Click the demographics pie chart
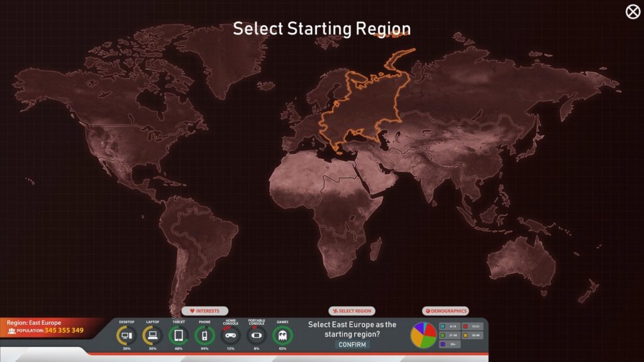The width and height of the screenshot is (644, 362). coord(423,335)
